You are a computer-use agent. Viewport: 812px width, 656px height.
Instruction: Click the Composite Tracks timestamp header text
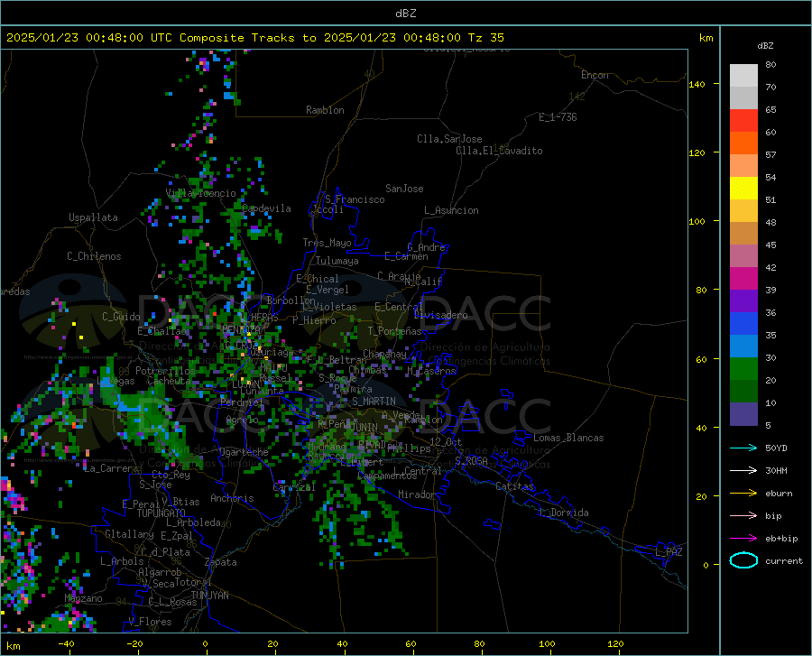(x=255, y=38)
